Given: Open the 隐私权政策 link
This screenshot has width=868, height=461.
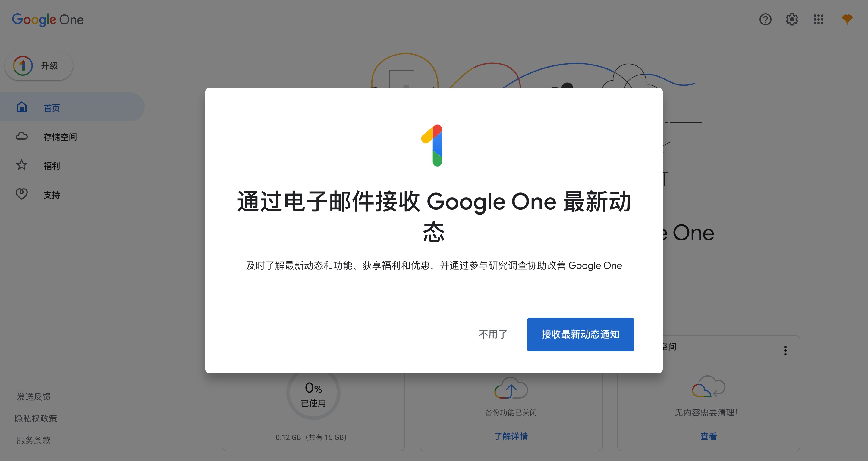Looking at the screenshot, I should [36, 418].
